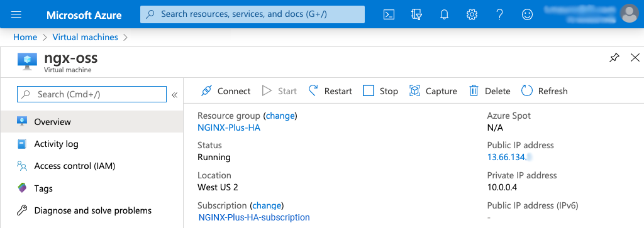Focus the global search resources field

coord(253,14)
